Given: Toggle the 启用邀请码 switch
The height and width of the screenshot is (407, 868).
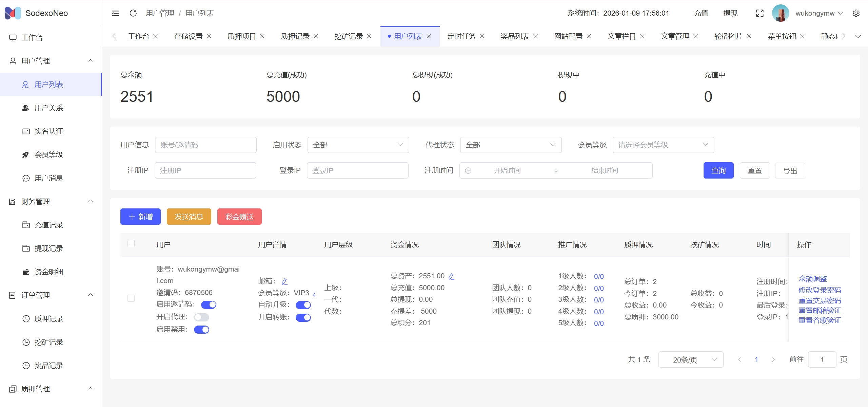Looking at the screenshot, I should pos(209,305).
